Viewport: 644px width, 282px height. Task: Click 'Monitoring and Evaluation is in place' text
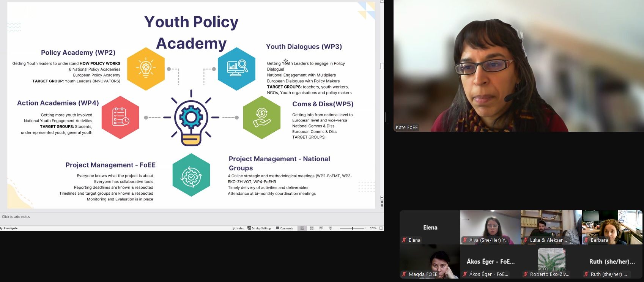coord(120,199)
